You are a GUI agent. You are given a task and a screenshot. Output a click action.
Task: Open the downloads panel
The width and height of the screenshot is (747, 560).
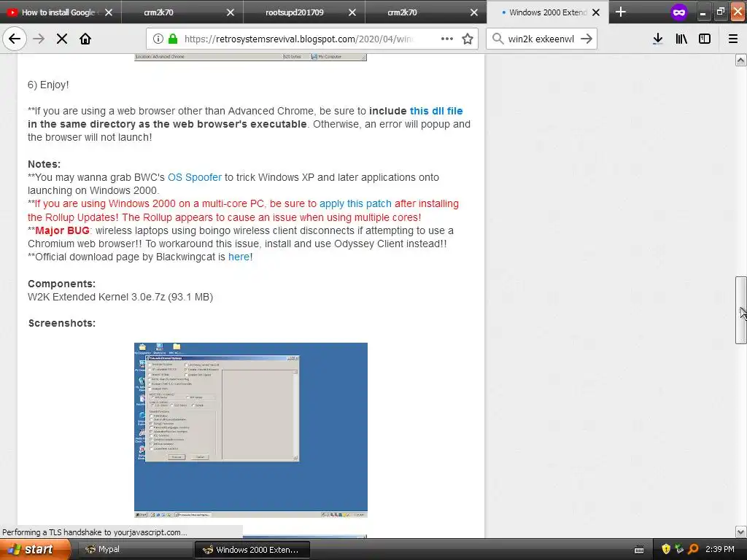tap(657, 39)
